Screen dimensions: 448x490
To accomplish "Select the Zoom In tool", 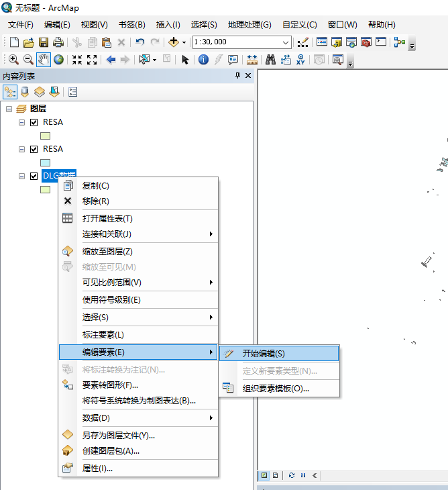I will click(x=13, y=59).
